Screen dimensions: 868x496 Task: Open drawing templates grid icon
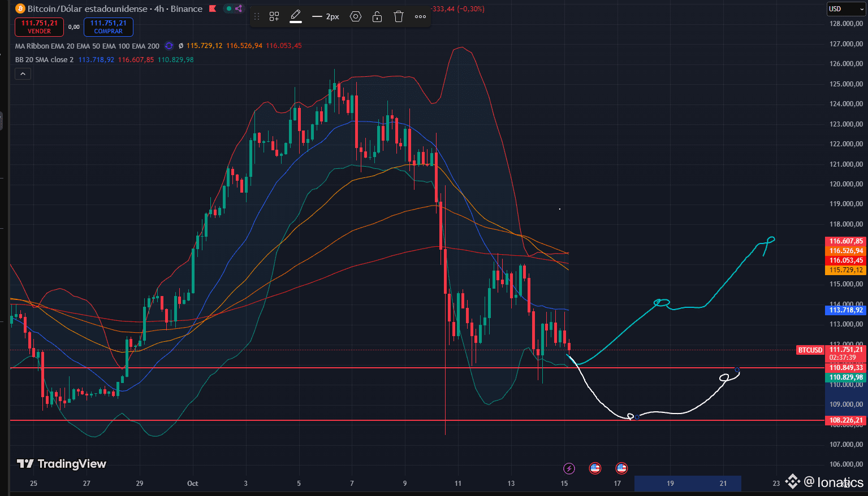(x=274, y=17)
